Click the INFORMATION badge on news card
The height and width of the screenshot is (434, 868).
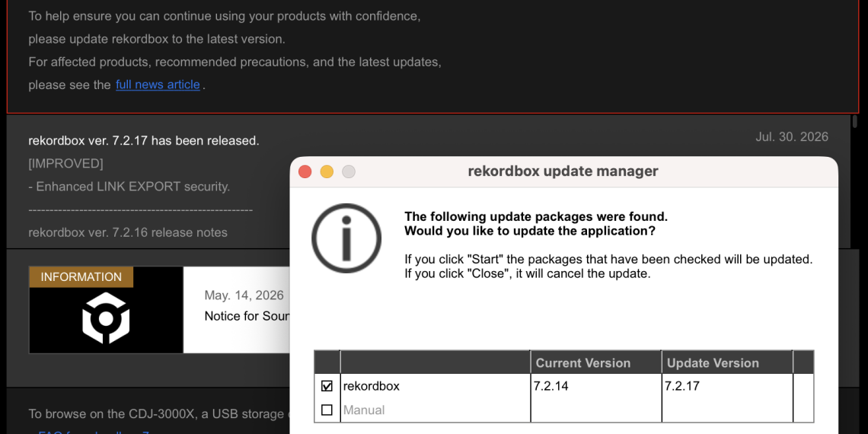81,277
